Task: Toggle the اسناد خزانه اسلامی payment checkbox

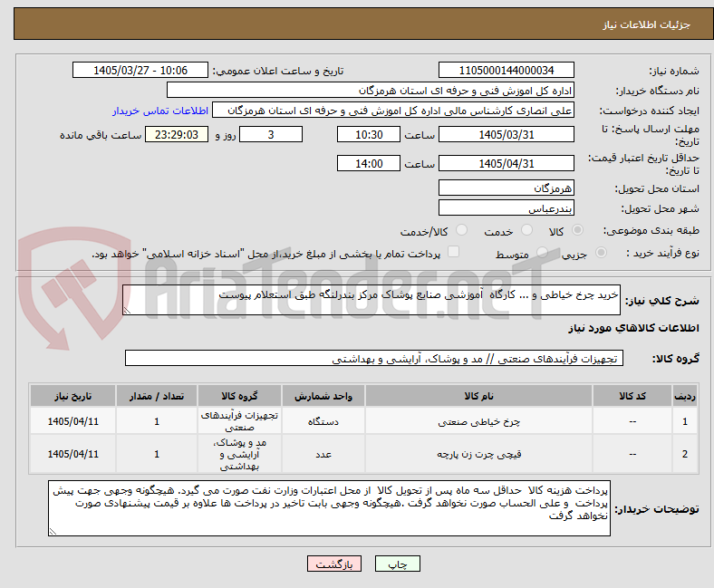Action: [454, 252]
